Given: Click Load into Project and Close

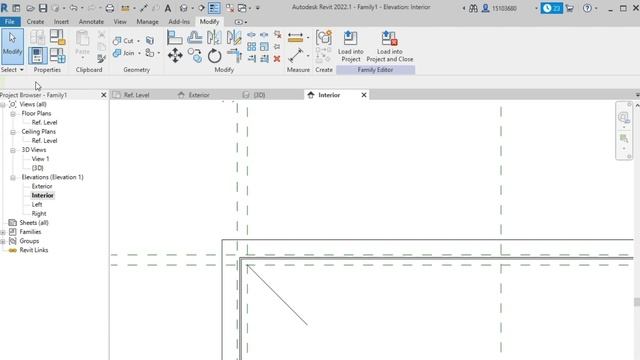Looking at the screenshot, I should [x=389, y=47].
